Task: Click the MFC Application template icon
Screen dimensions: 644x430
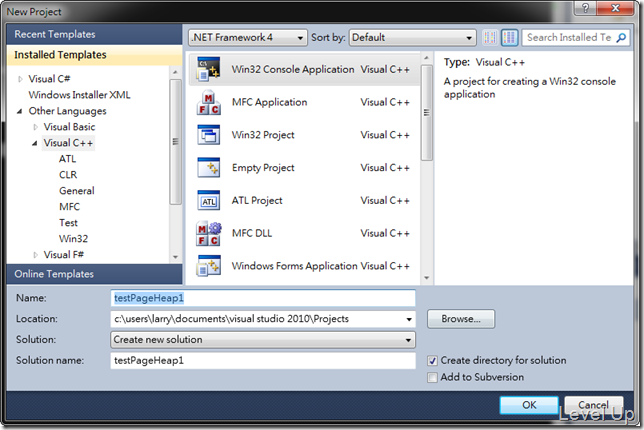Action: (209, 102)
